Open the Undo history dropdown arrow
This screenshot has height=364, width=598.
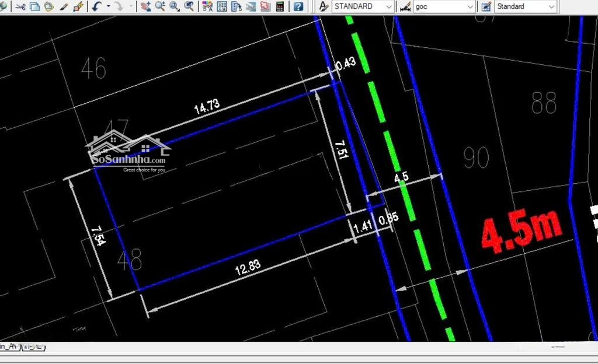point(108,6)
